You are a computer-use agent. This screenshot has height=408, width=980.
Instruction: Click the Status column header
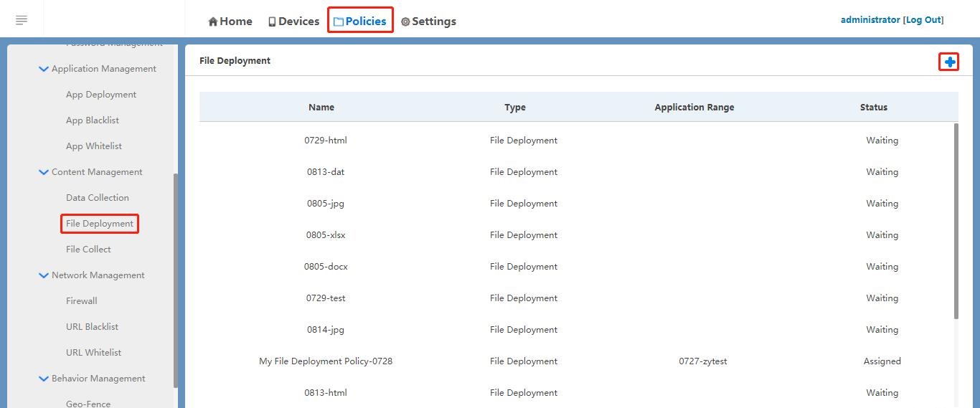coord(873,108)
